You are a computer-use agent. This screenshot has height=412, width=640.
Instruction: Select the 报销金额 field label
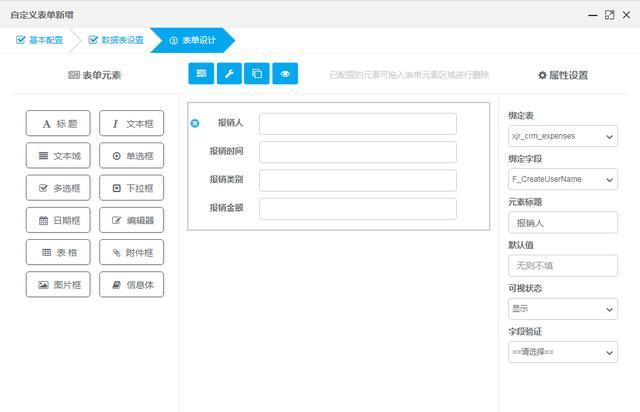tap(226, 208)
